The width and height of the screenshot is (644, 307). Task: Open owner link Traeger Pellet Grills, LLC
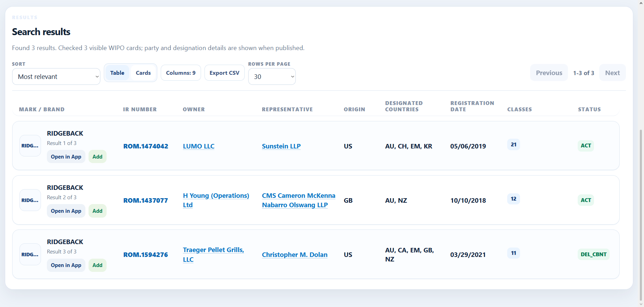click(214, 255)
